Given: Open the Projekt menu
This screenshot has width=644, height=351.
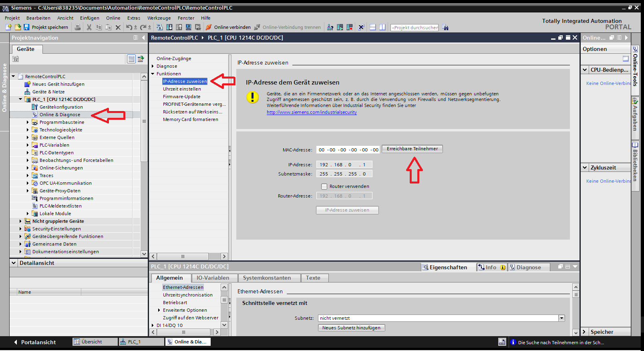Looking at the screenshot, I should tap(12, 18).
